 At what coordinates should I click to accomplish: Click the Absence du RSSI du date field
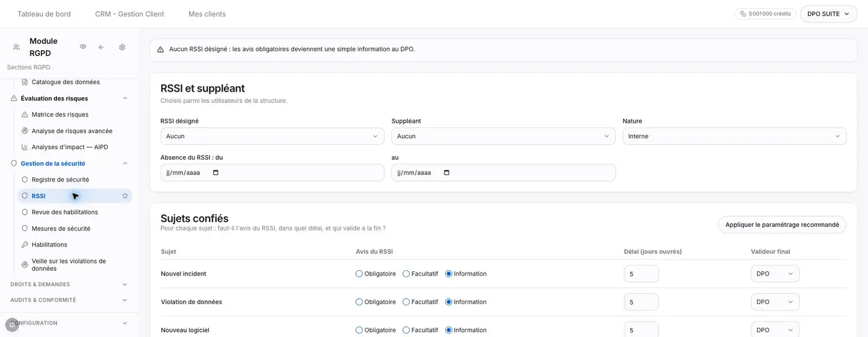(272, 173)
